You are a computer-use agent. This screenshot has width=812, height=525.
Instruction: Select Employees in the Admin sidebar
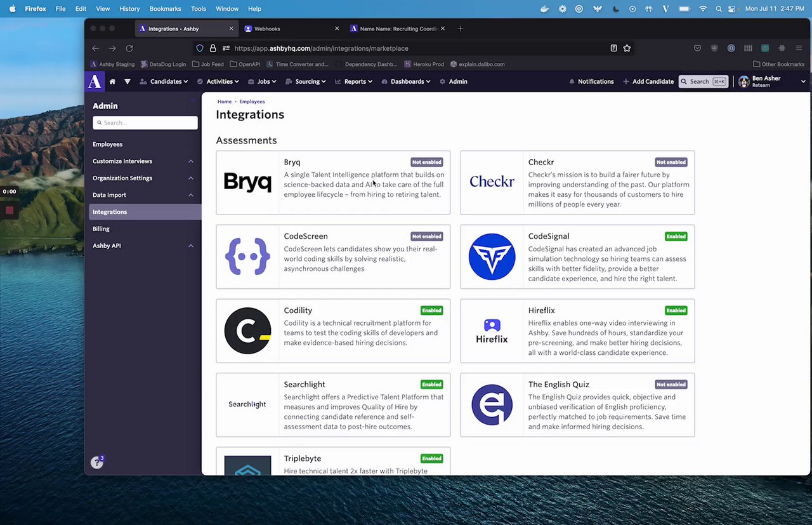tap(107, 144)
